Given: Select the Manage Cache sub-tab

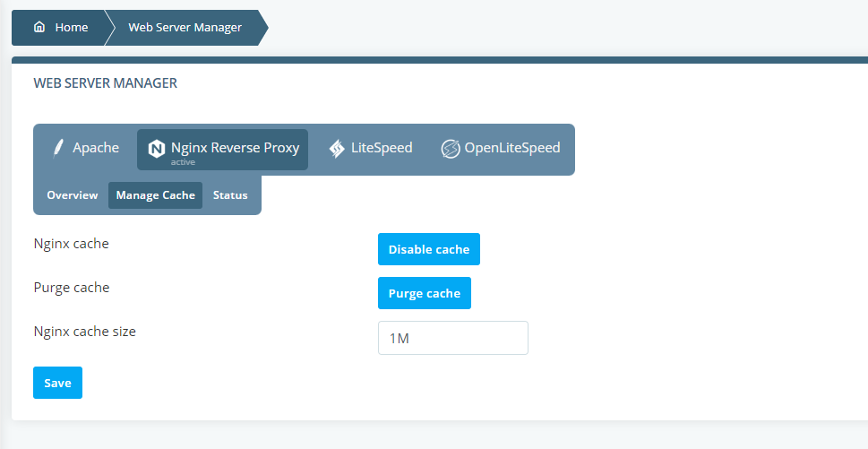Looking at the screenshot, I should coord(156,195).
